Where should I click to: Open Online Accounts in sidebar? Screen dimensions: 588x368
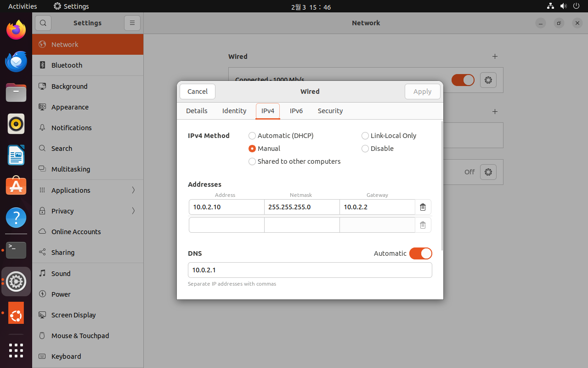point(88,232)
